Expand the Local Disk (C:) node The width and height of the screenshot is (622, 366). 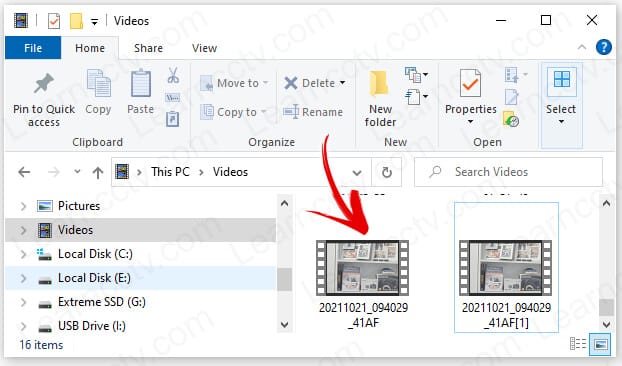coord(23,254)
